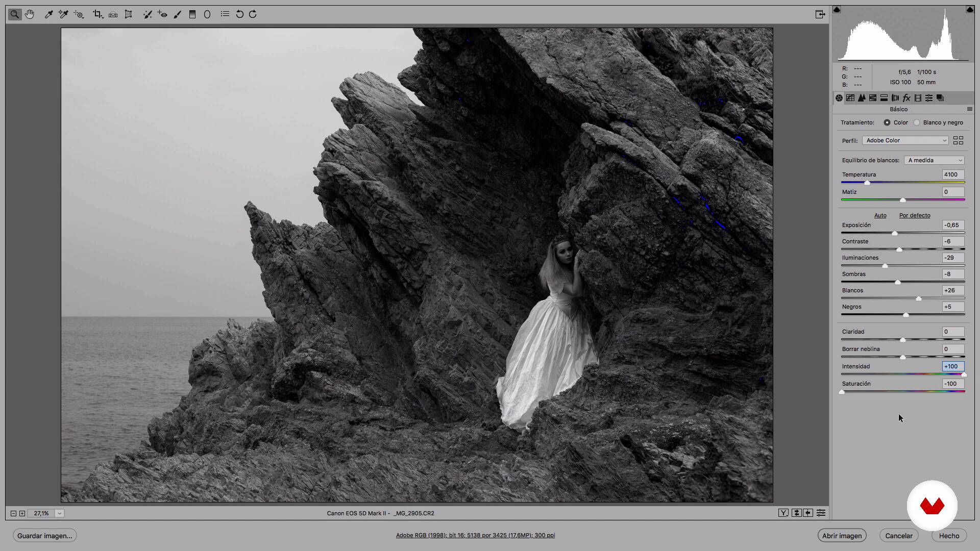
Task: Click the Matiz value field
Action: pos(953,192)
